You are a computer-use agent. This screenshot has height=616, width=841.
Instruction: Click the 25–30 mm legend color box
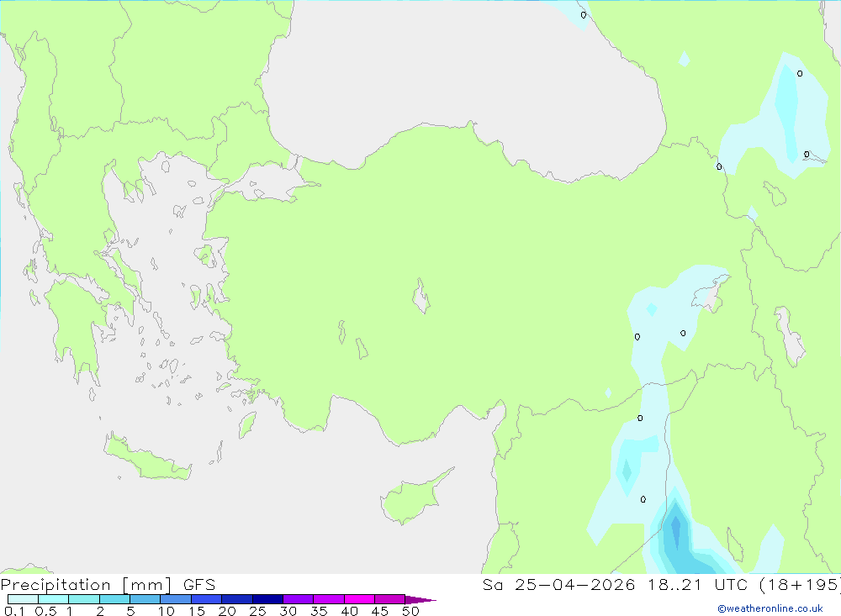267,599
